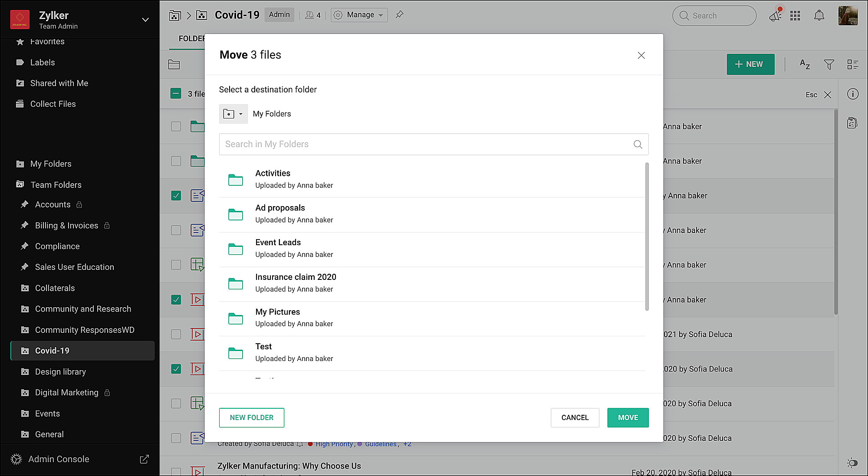The width and height of the screenshot is (868, 476).
Task: Open sort A-Z options
Action: 805,65
